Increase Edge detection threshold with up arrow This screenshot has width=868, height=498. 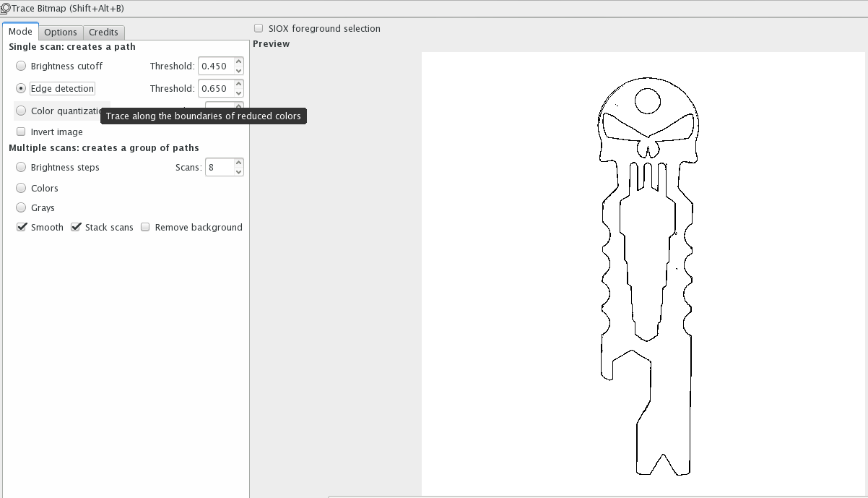pyautogui.click(x=239, y=85)
